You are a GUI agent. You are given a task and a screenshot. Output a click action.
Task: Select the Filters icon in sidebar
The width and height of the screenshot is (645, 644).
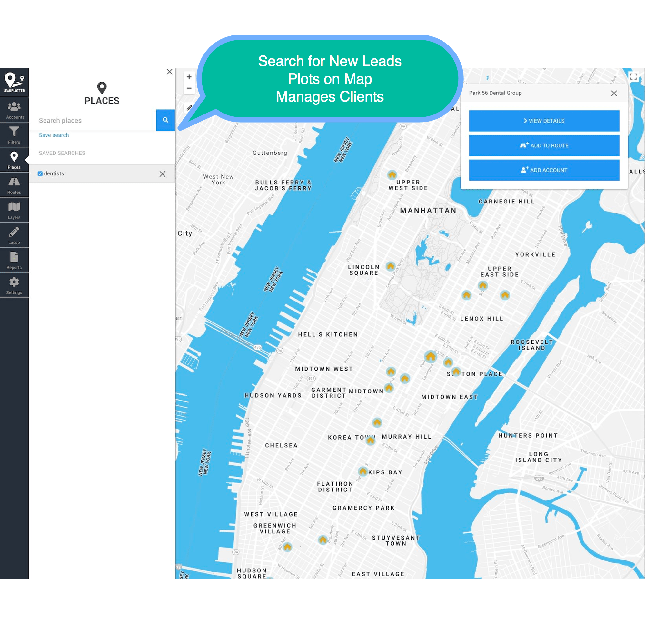tap(15, 134)
